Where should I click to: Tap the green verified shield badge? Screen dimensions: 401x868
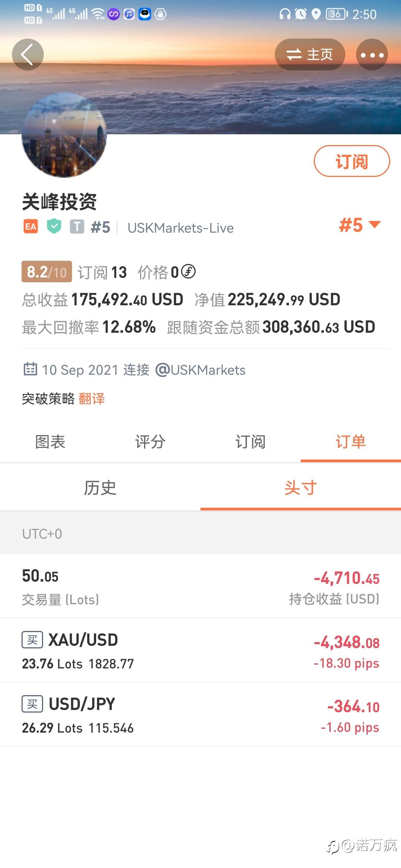click(54, 226)
